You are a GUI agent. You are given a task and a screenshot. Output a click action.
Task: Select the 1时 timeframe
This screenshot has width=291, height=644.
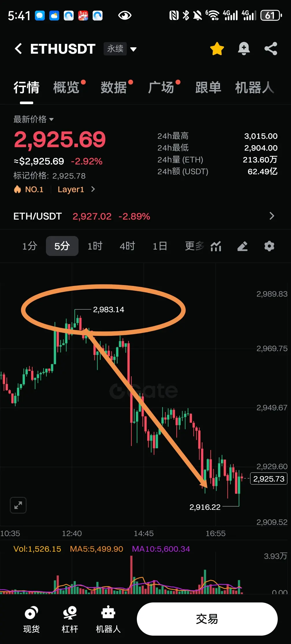point(95,246)
